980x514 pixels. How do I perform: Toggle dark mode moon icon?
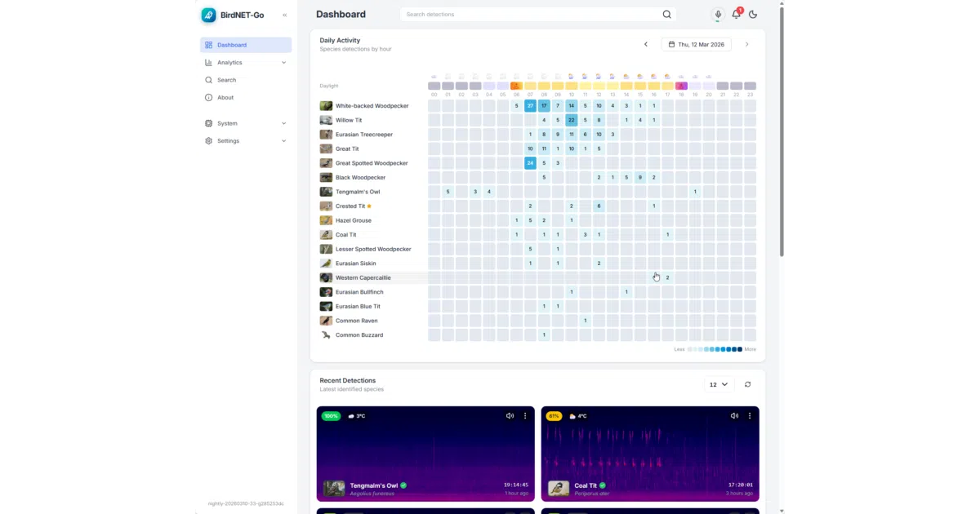click(753, 14)
